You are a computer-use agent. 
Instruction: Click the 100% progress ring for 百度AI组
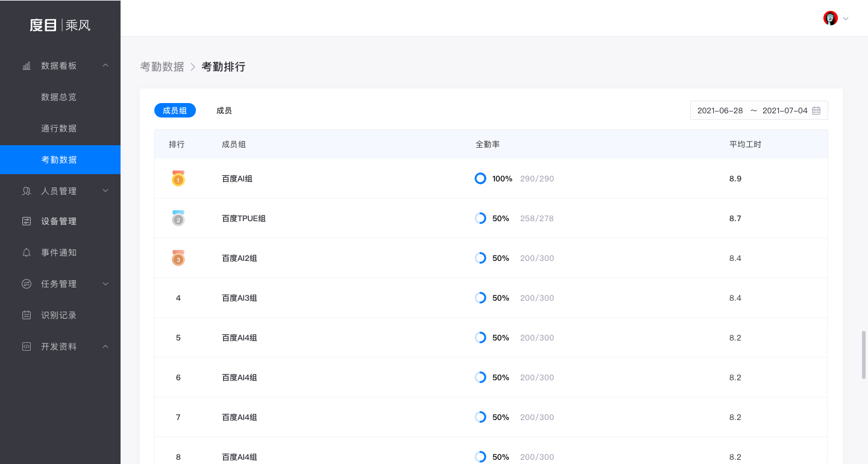(x=480, y=178)
